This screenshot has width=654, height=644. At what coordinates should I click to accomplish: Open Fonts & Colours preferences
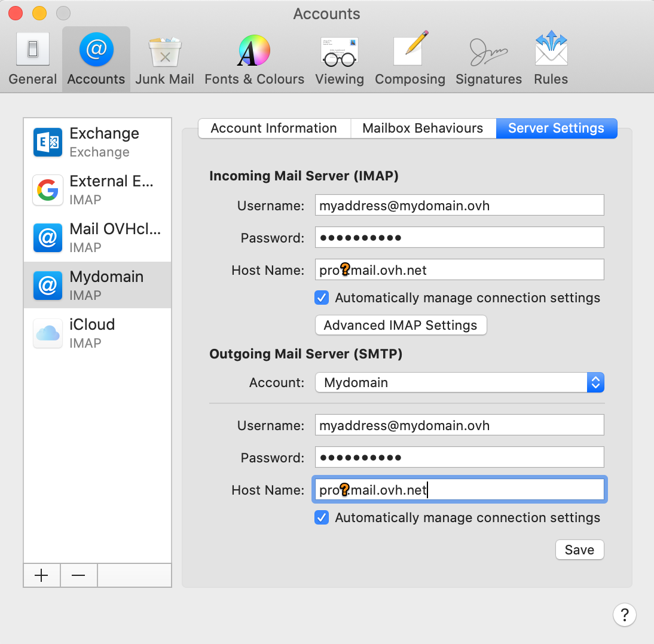click(253, 58)
